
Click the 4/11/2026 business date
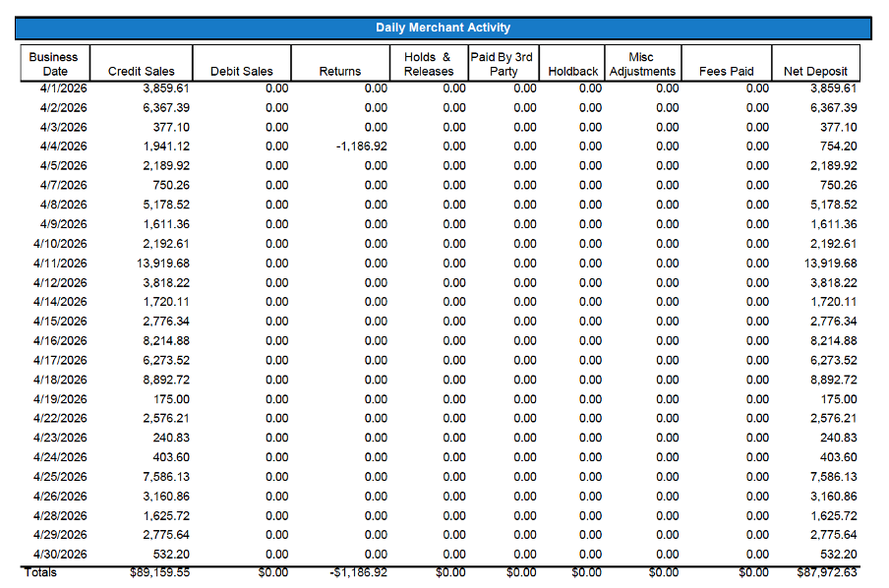coord(60,264)
